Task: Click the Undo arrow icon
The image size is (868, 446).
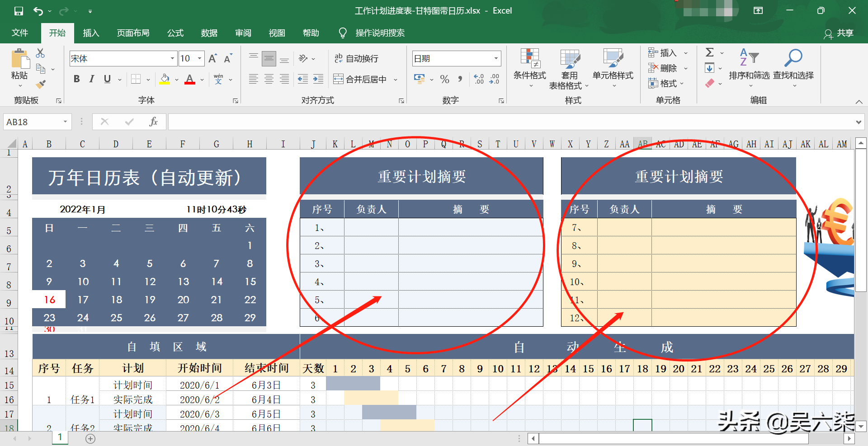Action: 38,11
